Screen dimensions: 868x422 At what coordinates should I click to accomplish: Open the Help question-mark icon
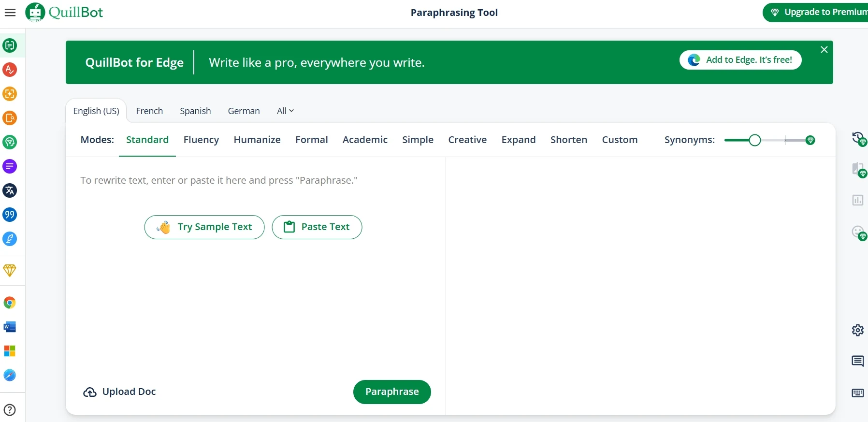point(10,410)
